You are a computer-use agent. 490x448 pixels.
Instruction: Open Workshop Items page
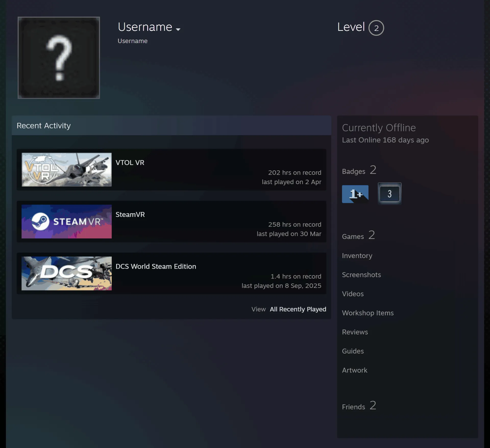click(368, 313)
